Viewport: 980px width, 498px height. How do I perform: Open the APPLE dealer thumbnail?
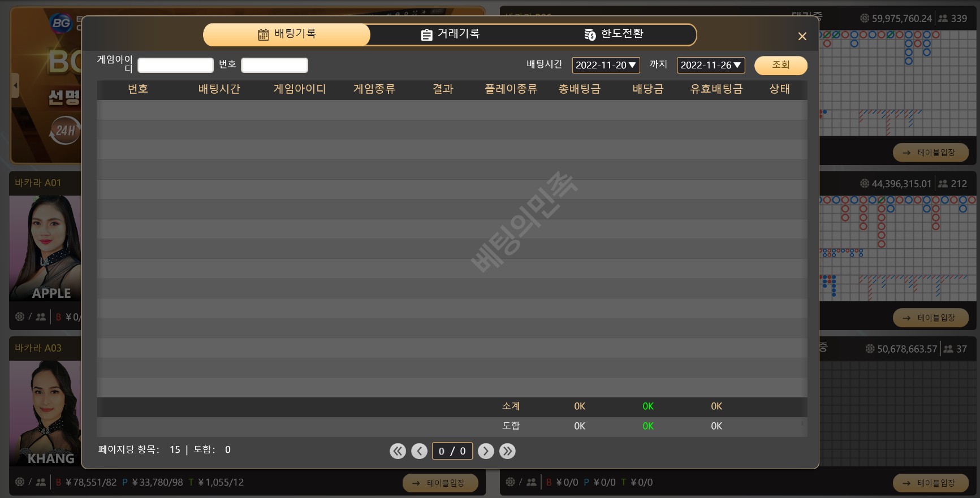pyautogui.click(x=46, y=248)
